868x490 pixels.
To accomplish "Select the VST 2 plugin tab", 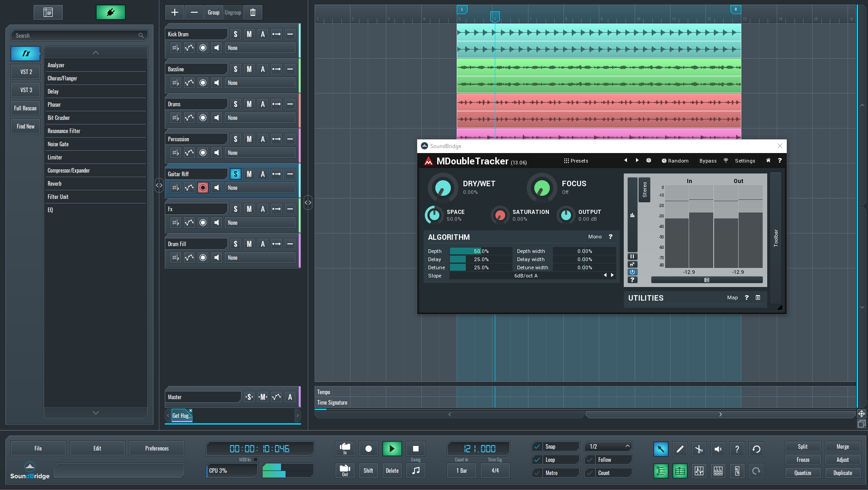I will point(26,72).
